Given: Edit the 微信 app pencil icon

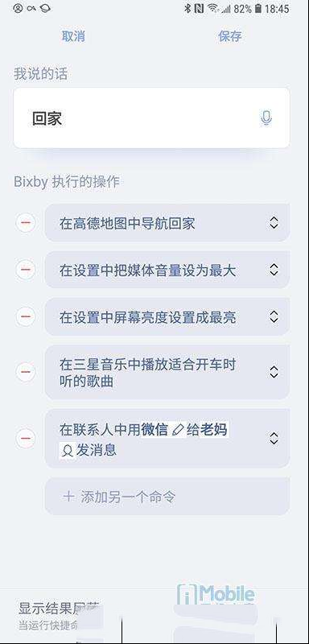Looking at the screenshot, I should [x=178, y=430].
